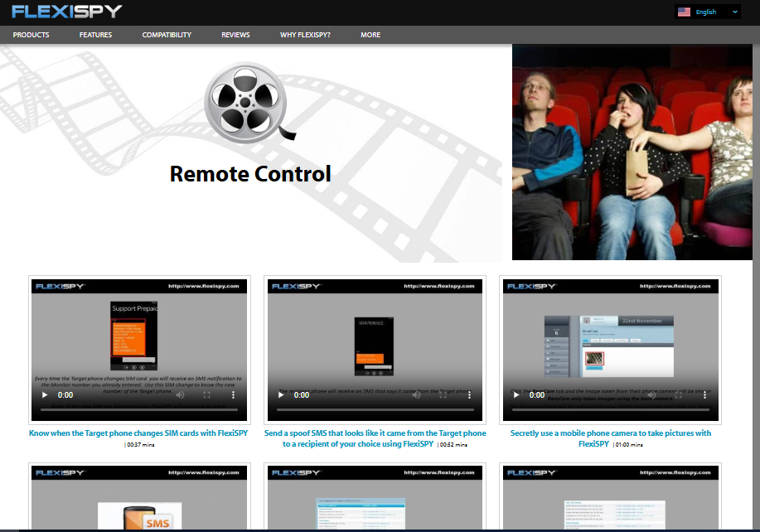Open the More menu
Image resolution: width=760 pixels, height=532 pixels.
click(370, 35)
